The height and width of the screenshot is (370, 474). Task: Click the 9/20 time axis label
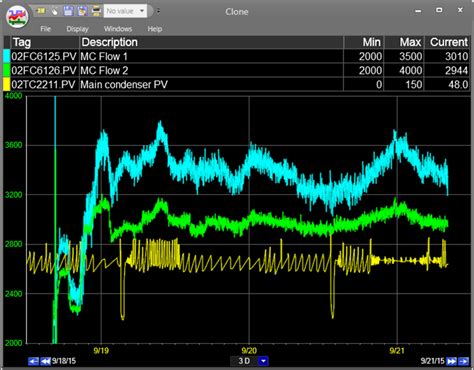click(249, 350)
